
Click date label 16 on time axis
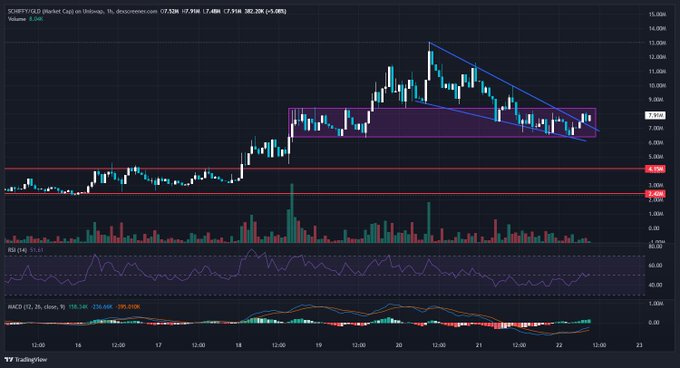pos(78,345)
